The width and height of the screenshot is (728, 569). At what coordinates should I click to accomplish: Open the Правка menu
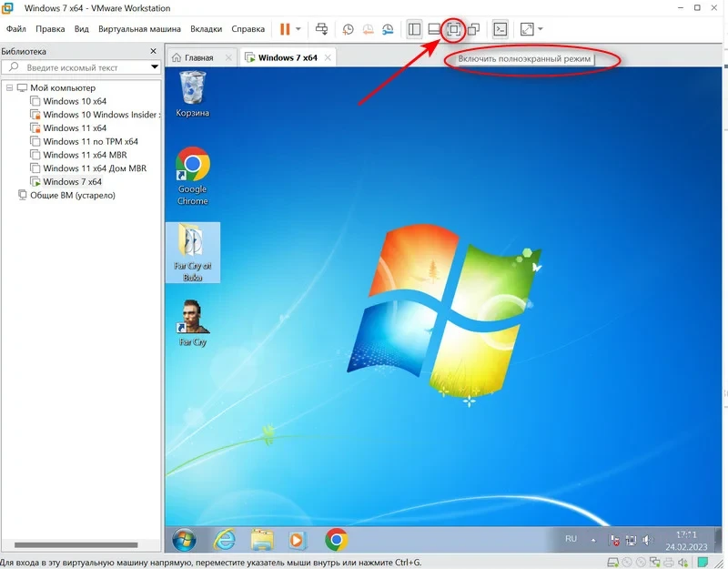click(50, 29)
